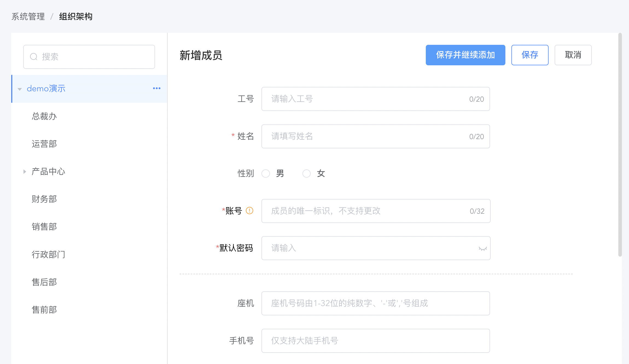Expand the 产品中心 department node
This screenshot has width=629, height=364.
25,172
